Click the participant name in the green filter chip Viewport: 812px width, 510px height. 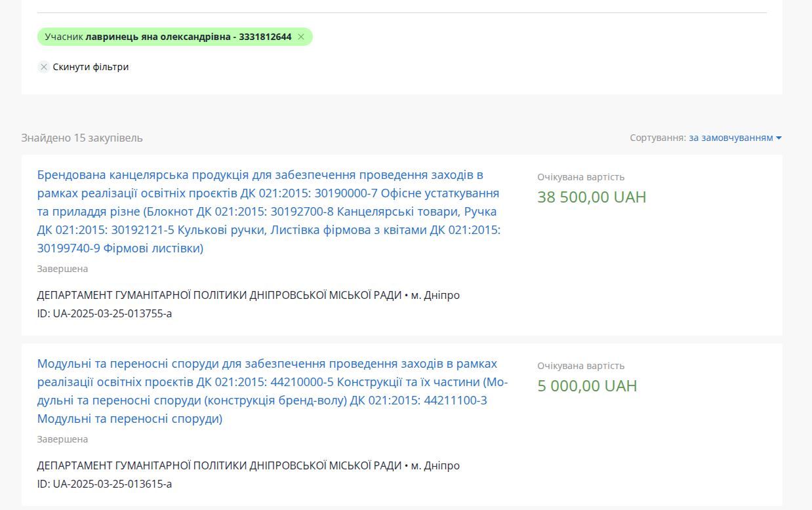(188, 37)
